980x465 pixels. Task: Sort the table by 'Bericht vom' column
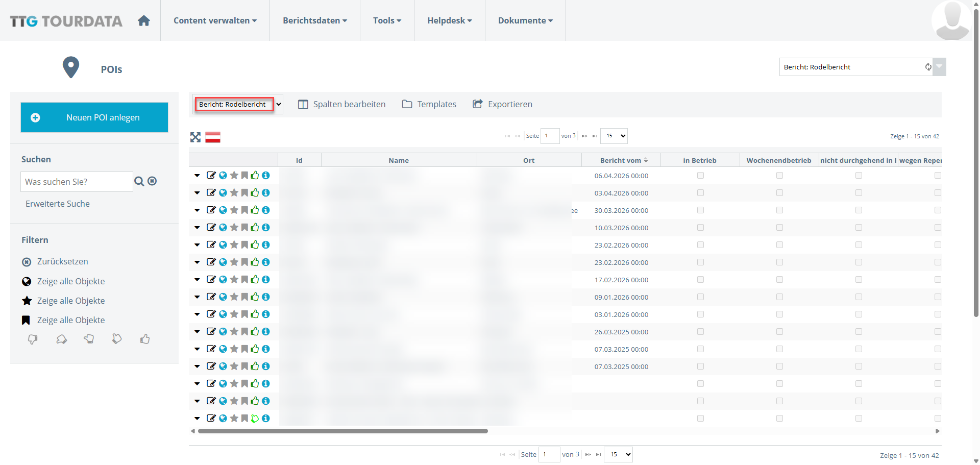coord(621,160)
